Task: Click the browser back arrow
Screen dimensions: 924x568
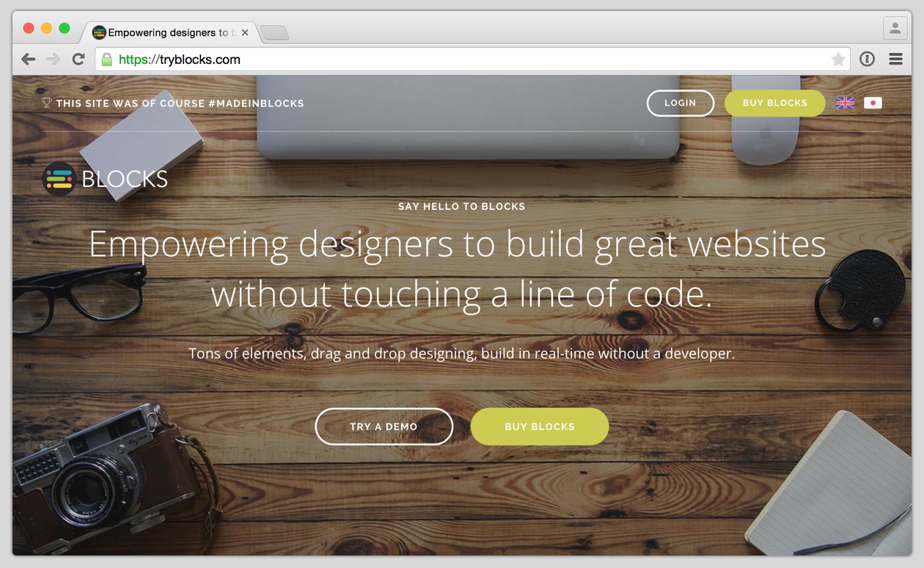Action: click(x=29, y=59)
